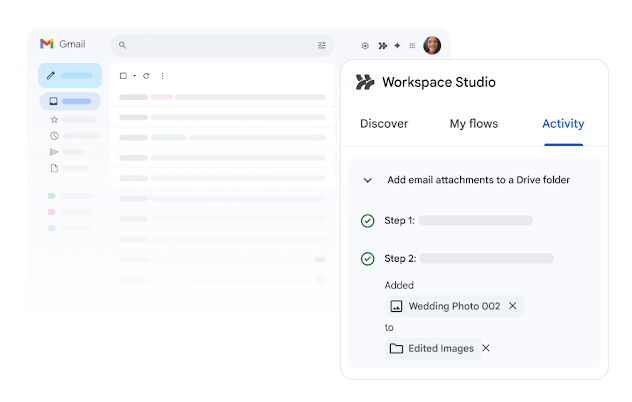
Task: Open the Sent mail icon
Action: click(x=54, y=152)
